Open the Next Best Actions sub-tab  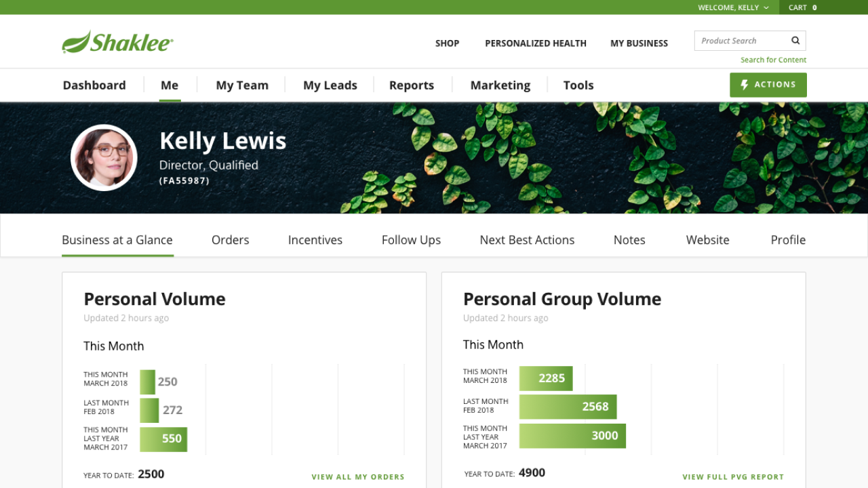(527, 240)
